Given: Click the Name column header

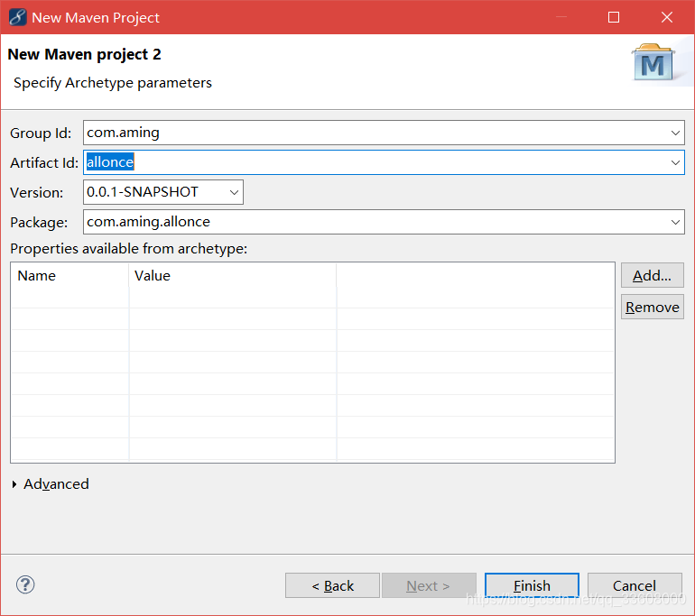Looking at the screenshot, I should 70,275.
